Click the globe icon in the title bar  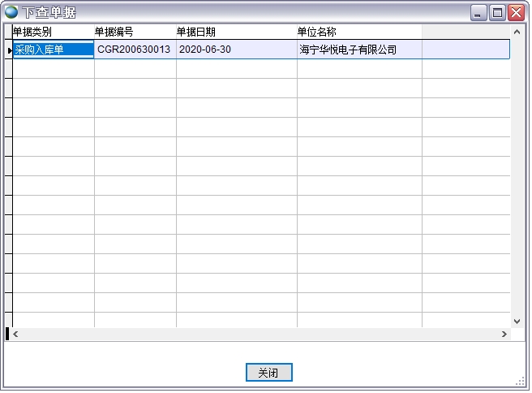click(11, 12)
